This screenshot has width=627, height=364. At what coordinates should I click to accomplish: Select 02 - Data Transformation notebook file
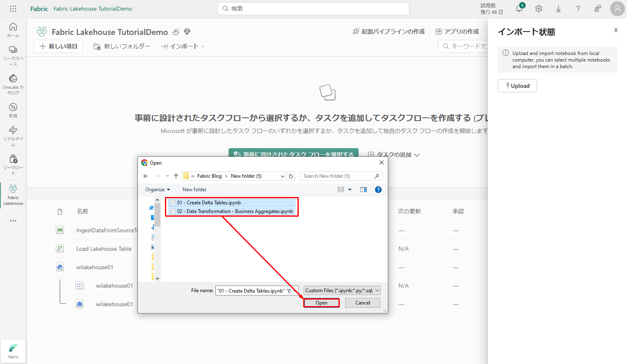[x=231, y=211]
